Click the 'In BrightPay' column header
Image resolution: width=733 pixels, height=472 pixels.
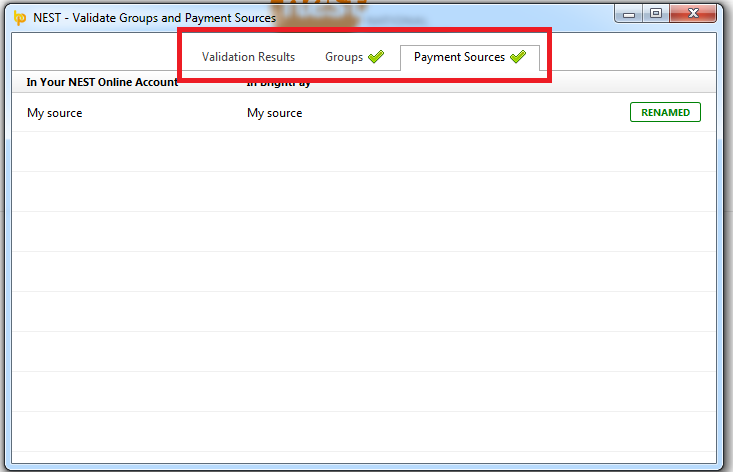pos(279,83)
